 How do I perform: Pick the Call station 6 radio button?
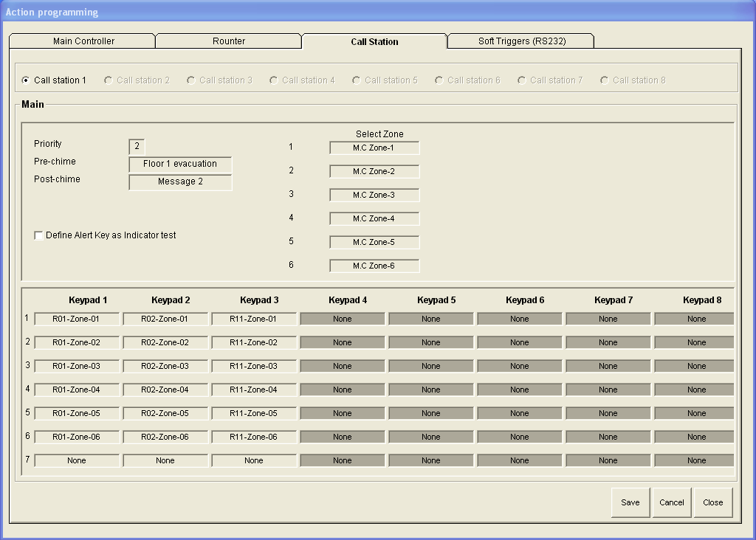[467, 80]
